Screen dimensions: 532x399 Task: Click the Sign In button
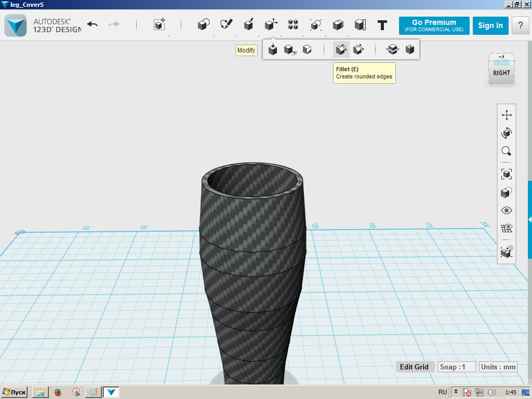pyautogui.click(x=490, y=25)
